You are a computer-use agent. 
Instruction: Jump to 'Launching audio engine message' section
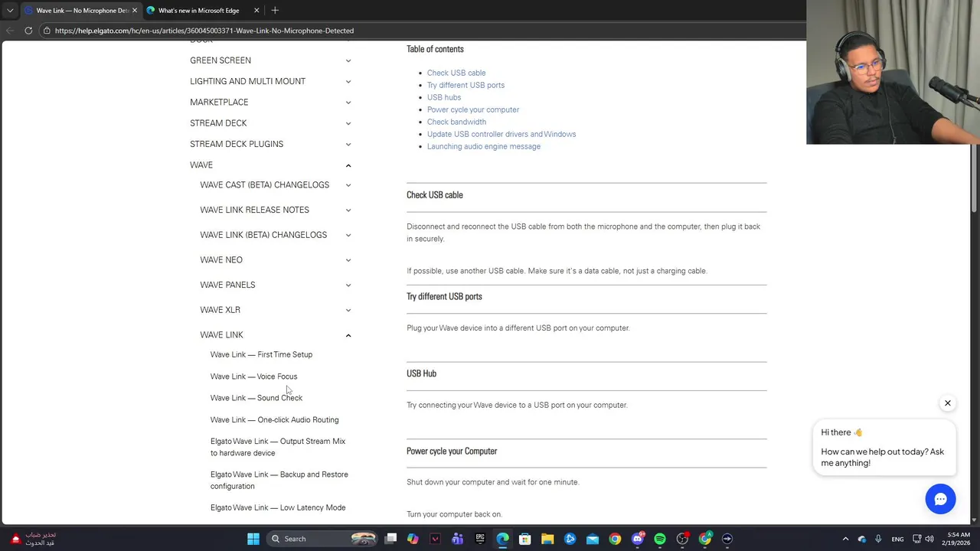click(x=484, y=146)
